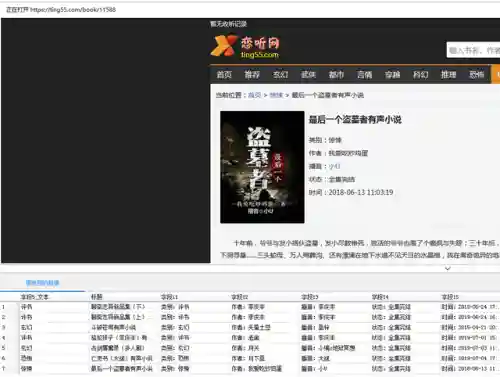The image size is (500, 377).
Task: Click the 字段11 column header
Action: click(x=169, y=297)
